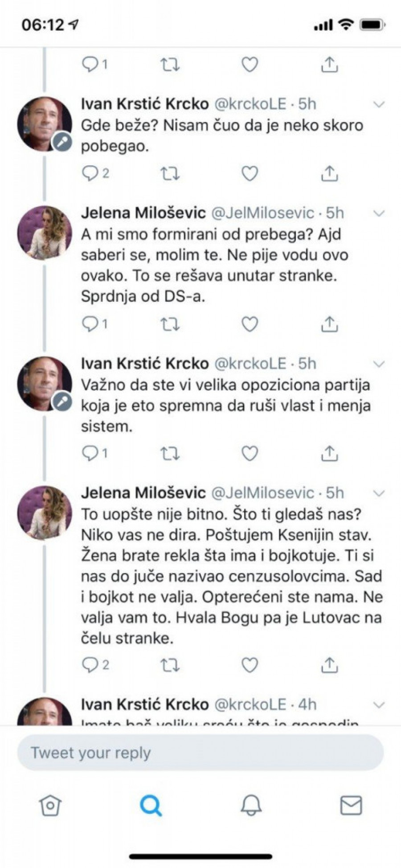Viewport: 401px width, 868px height.
Task: View Jelena Miloševic's profile avatar
Action: (x=45, y=233)
